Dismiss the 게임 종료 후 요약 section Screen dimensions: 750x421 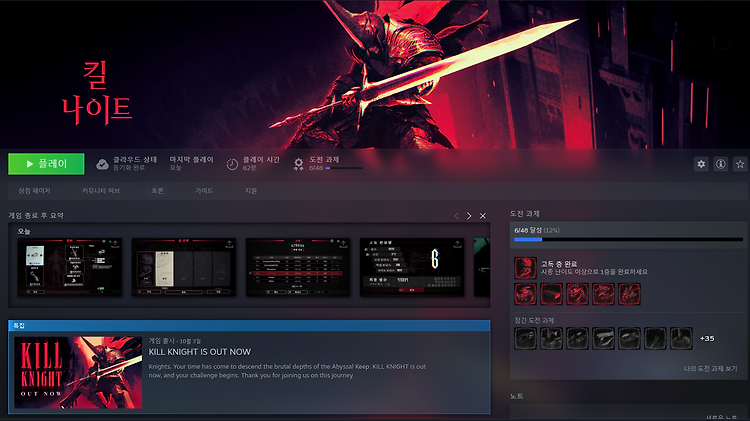click(483, 216)
